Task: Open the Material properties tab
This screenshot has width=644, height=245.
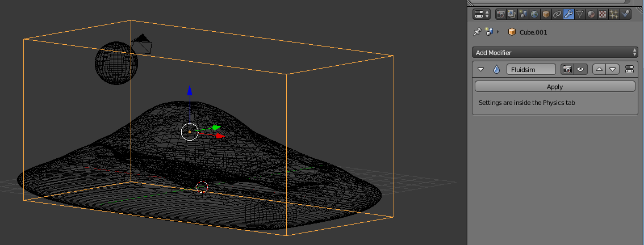Action: click(x=591, y=14)
